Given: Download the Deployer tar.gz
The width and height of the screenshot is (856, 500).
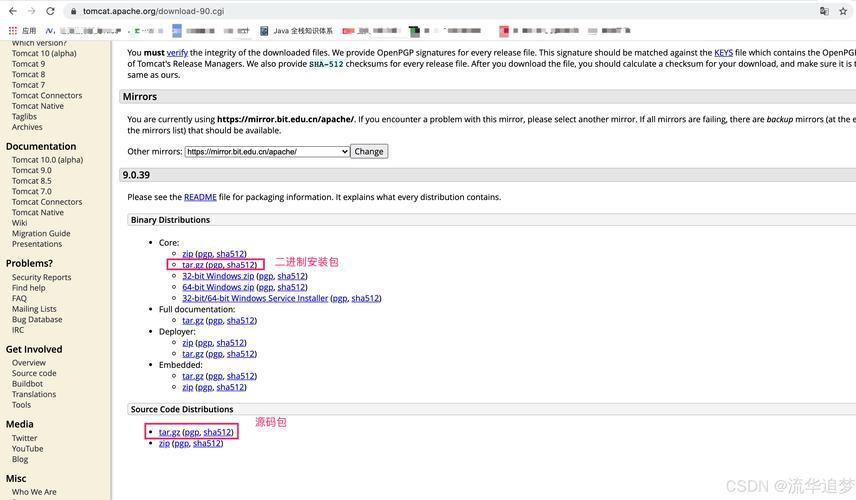Looking at the screenshot, I should (193, 354).
